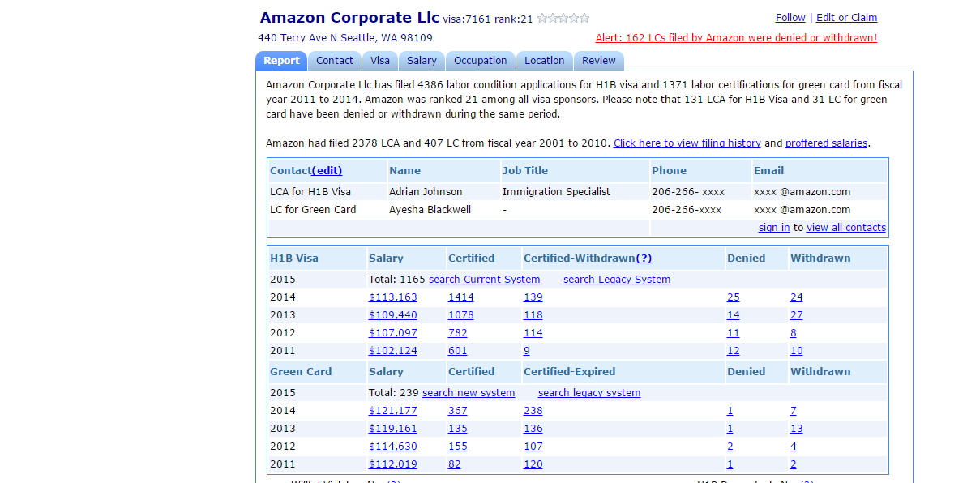Open the Occupation tab
This screenshot has width=980, height=483.
[481, 61]
